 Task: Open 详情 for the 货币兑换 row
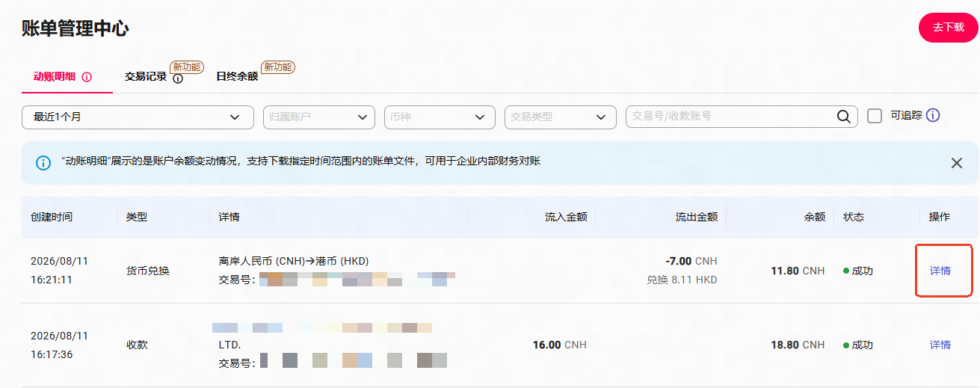click(940, 271)
